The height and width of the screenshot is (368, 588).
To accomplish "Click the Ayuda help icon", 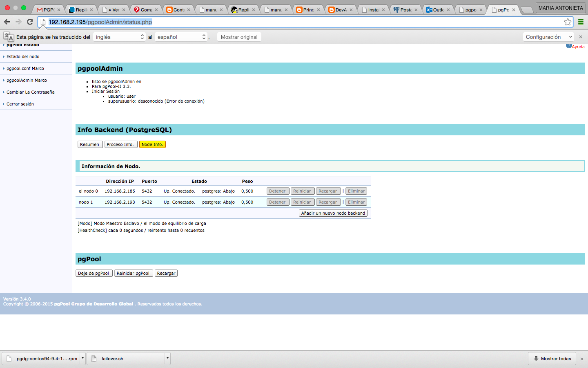I will tap(569, 46).
